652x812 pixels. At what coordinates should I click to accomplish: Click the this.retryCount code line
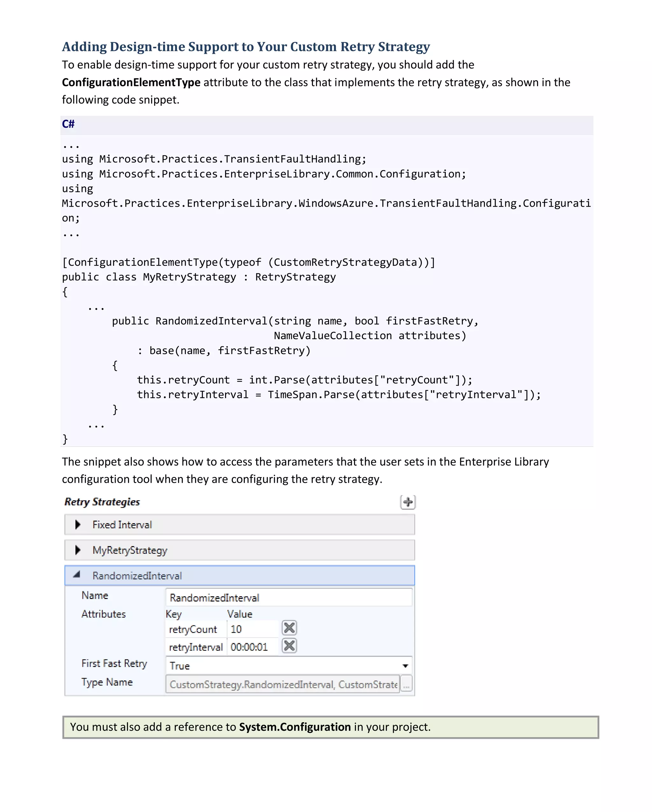tap(304, 380)
